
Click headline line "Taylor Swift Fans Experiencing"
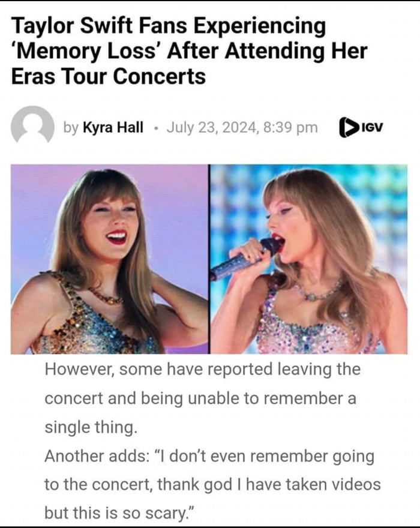(x=169, y=27)
